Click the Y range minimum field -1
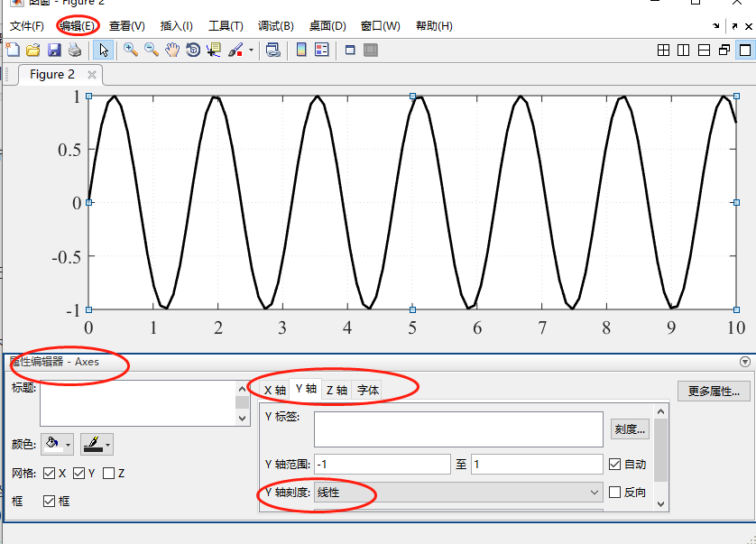756x544 pixels. click(x=383, y=464)
